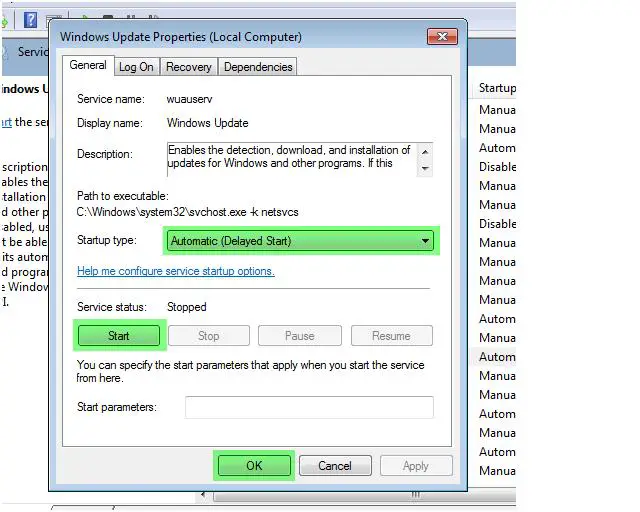Screen dimensions: 640x512
Task: Click the display name Windows Update text
Action: click(x=208, y=123)
